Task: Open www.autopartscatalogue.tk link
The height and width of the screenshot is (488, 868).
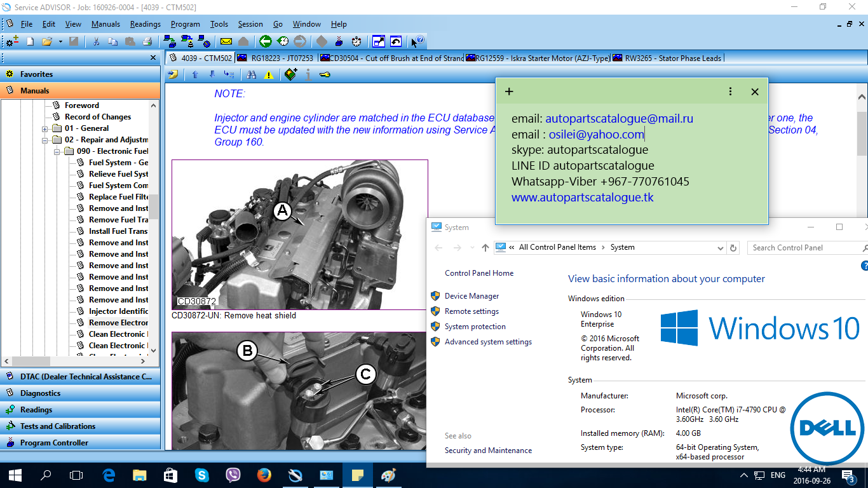Action: 583,198
